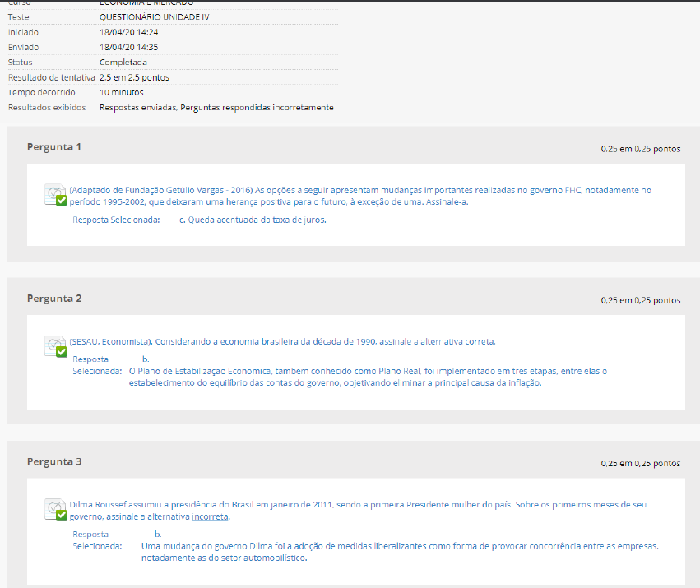Click the "Respostas enviadas" displayed results text
Viewport: 700px width, 588px height.
pos(137,108)
